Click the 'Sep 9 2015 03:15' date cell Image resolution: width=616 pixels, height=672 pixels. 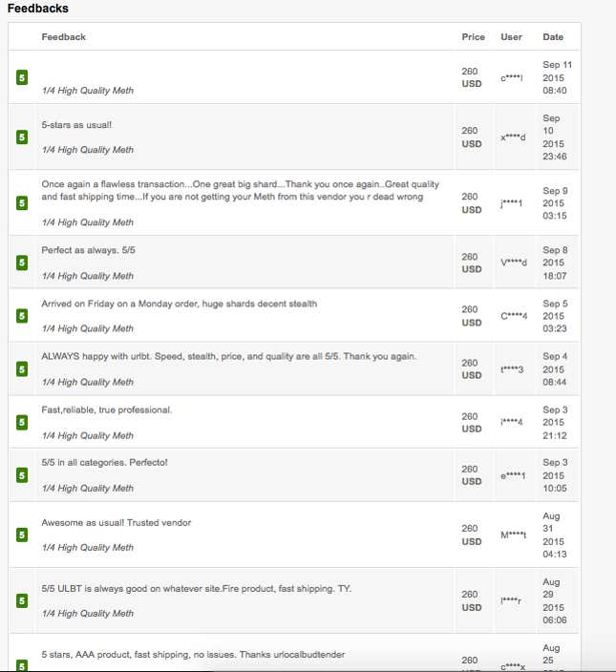[x=555, y=203]
